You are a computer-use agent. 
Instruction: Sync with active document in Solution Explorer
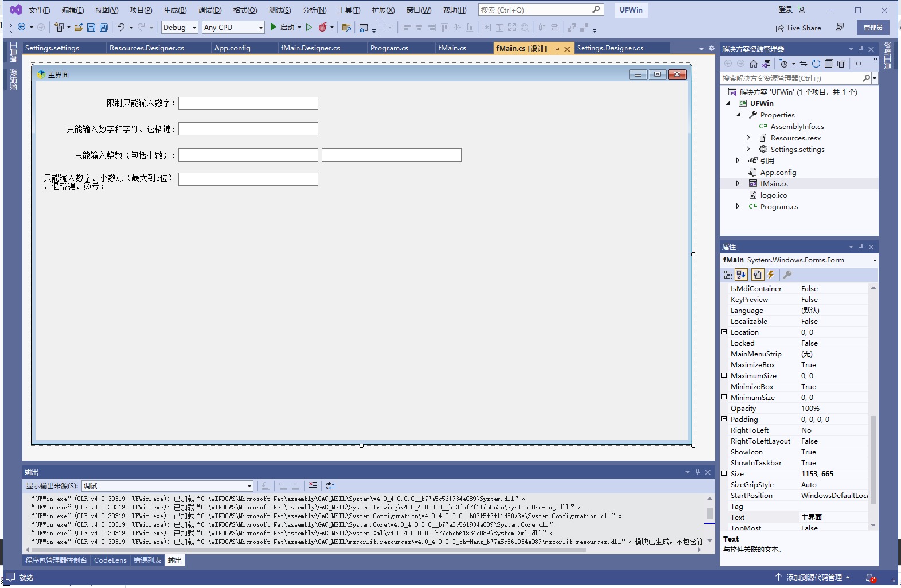click(804, 64)
